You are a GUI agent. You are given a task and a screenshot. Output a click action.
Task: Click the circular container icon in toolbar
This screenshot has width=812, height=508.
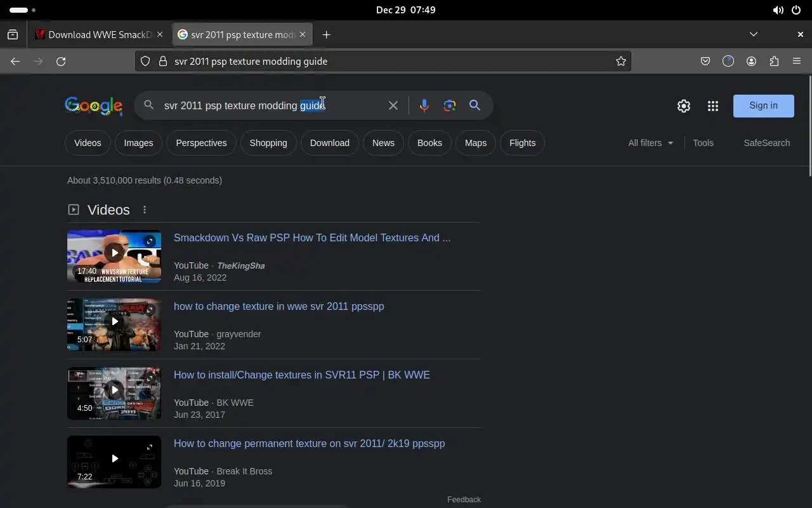(728, 61)
